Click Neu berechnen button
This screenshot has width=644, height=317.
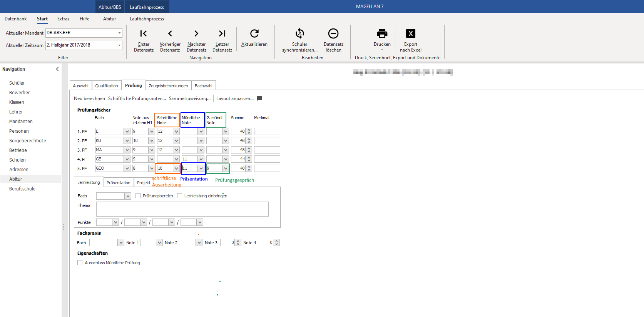(89, 98)
